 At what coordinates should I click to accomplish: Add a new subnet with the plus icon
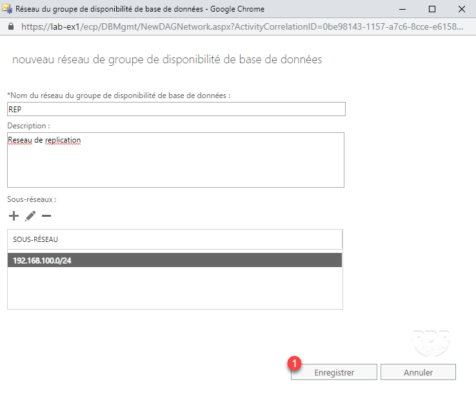coord(14,216)
